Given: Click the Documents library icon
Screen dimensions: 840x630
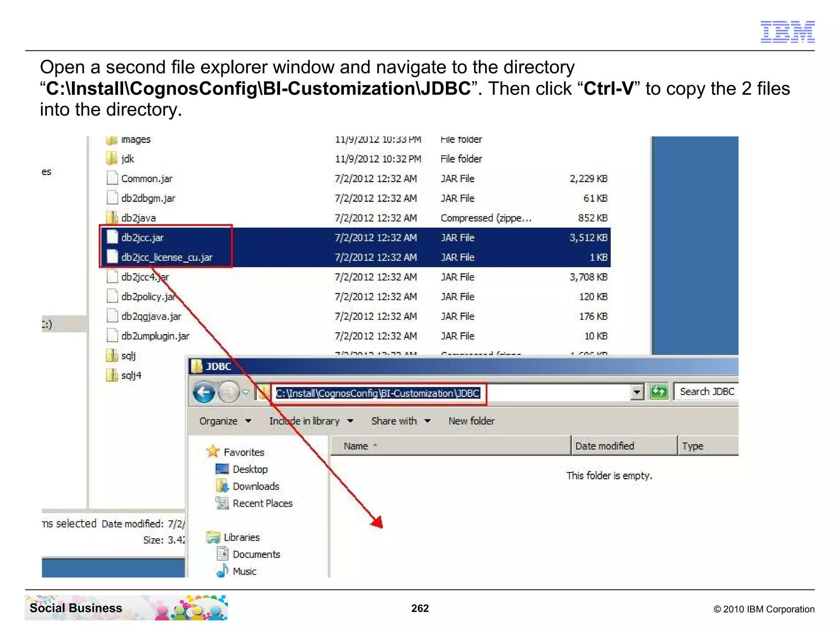Looking at the screenshot, I should coord(222,554).
